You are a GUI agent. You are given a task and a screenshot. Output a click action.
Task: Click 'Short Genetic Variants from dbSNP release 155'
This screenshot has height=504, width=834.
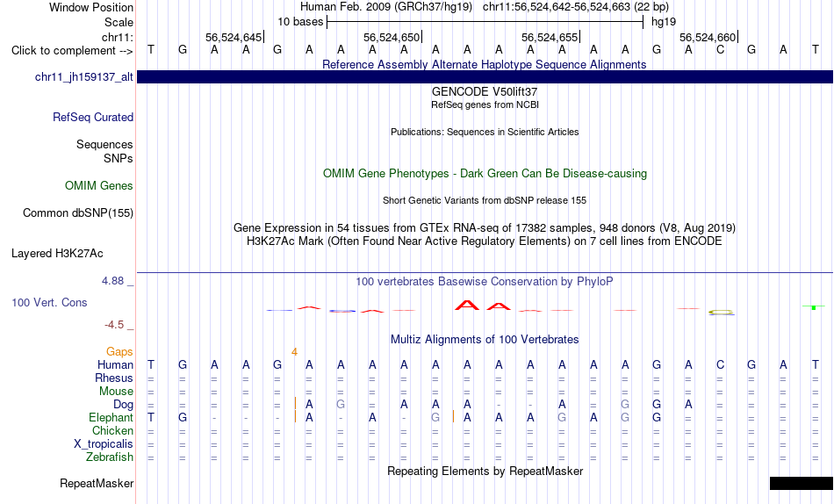485,201
